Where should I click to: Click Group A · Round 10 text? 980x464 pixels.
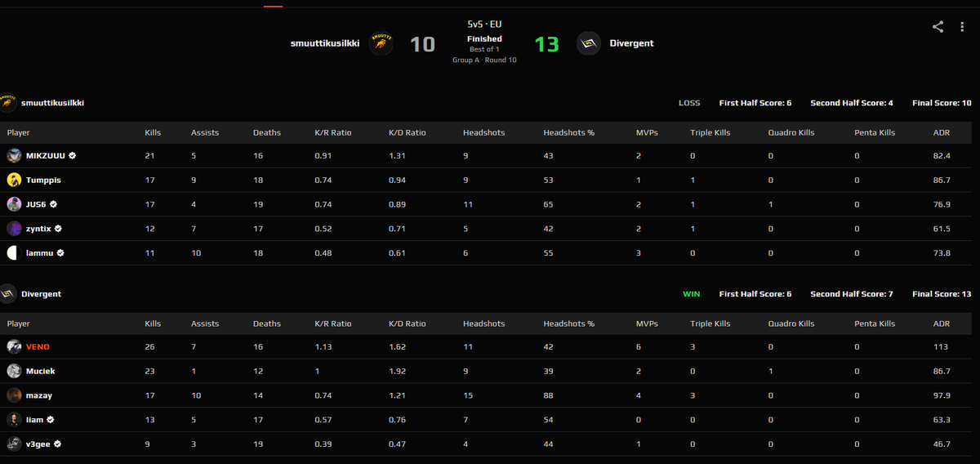coord(484,60)
